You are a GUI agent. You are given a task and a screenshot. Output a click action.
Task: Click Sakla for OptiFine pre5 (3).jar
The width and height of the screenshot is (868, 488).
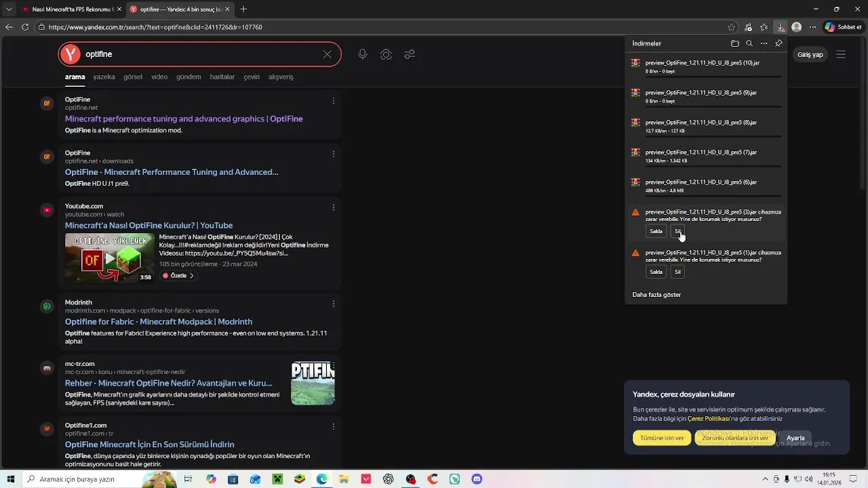pos(656,231)
